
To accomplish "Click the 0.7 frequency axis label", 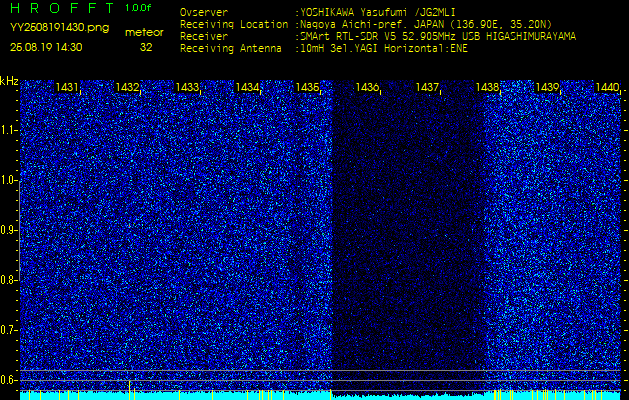I will click(x=6, y=330).
